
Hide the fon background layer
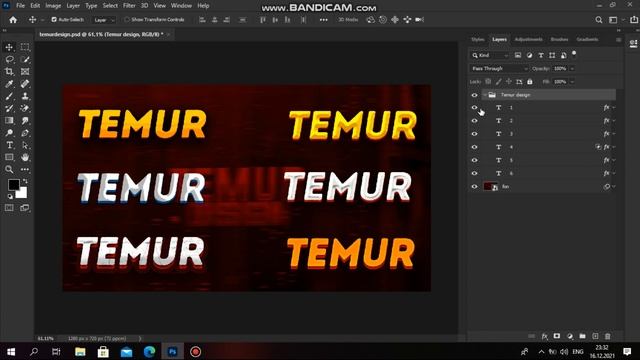tap(474, 187)
